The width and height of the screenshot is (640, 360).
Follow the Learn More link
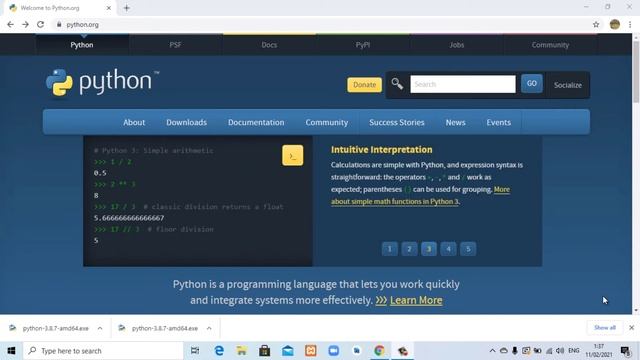coord(416,300)
